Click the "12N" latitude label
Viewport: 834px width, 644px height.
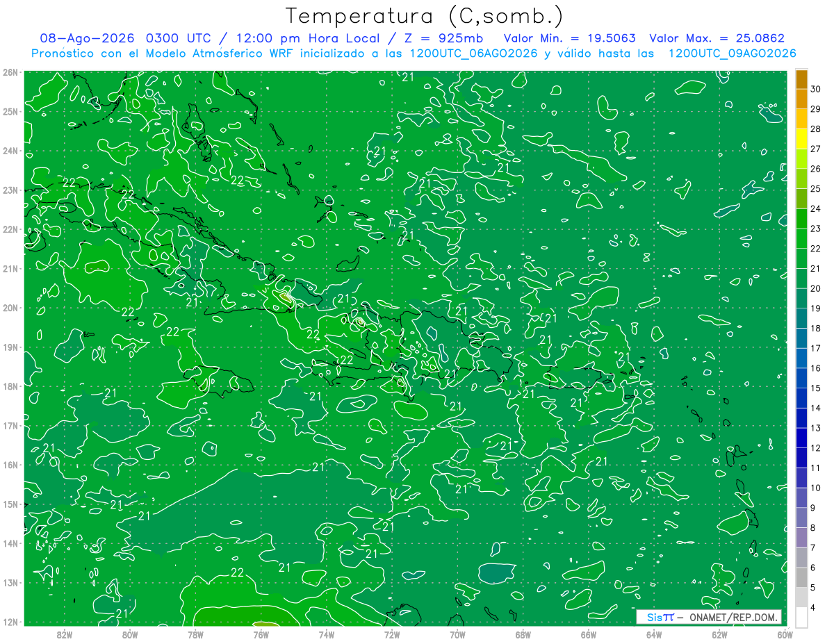[x=10, y=622]
